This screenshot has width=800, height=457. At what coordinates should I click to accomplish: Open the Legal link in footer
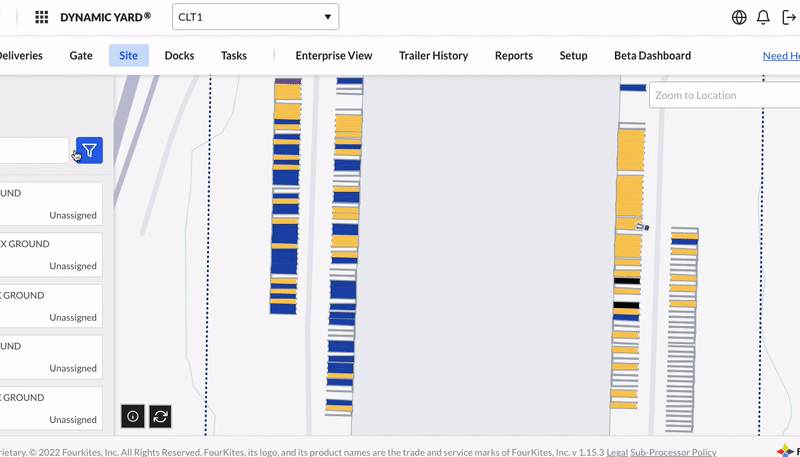[x=617, y=452]
